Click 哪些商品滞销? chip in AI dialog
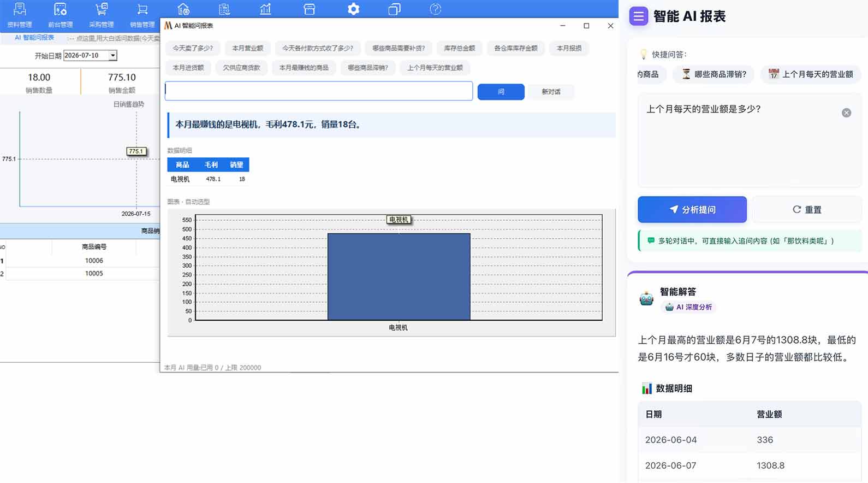 click(367, 68)
